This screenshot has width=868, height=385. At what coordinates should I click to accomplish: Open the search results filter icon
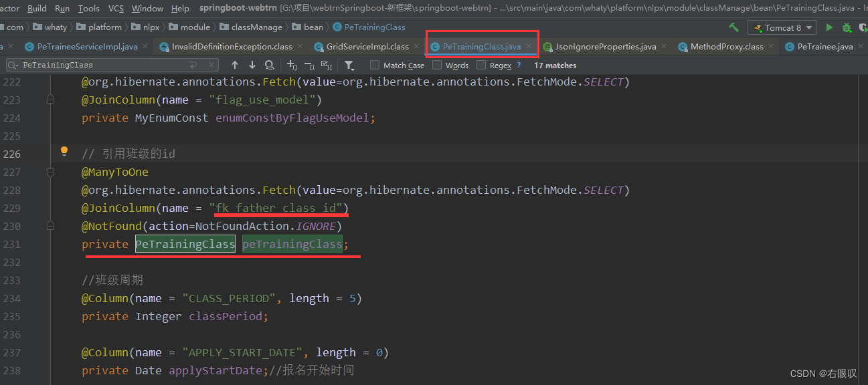click(349, 65)
